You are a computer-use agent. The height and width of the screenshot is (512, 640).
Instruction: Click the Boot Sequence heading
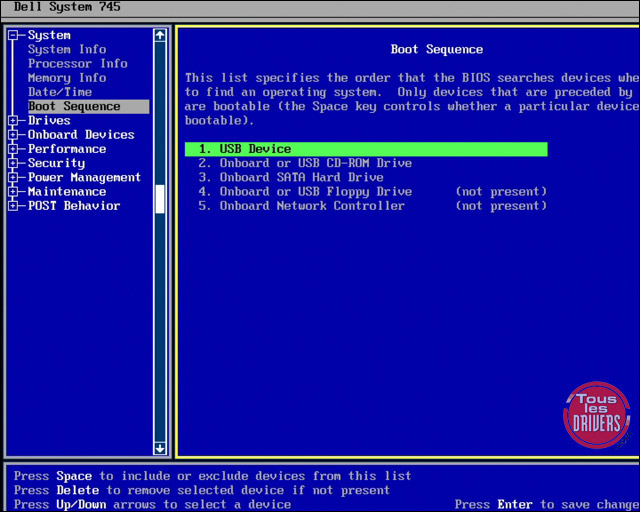[437, 49]
